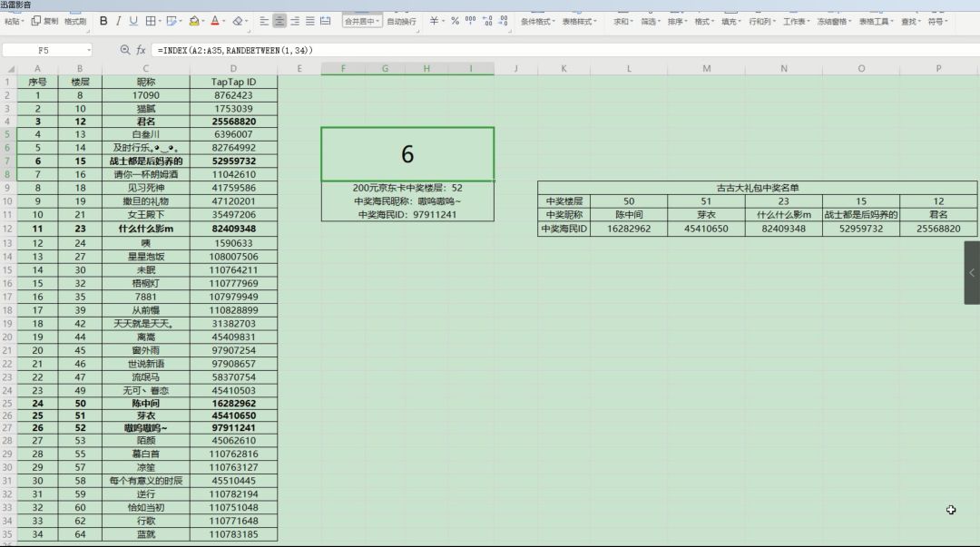Click the distributed alignment icon

point(325,21)
